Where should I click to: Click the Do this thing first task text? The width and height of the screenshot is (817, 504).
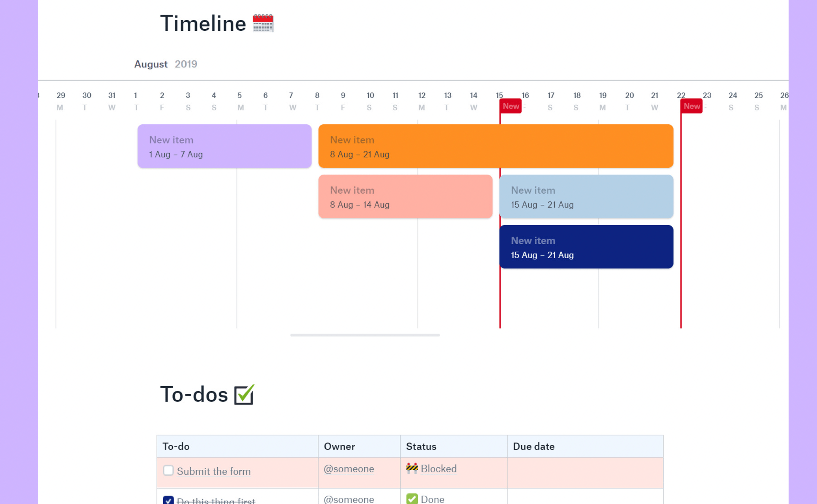pyautogui.click(x=216, y=500)
